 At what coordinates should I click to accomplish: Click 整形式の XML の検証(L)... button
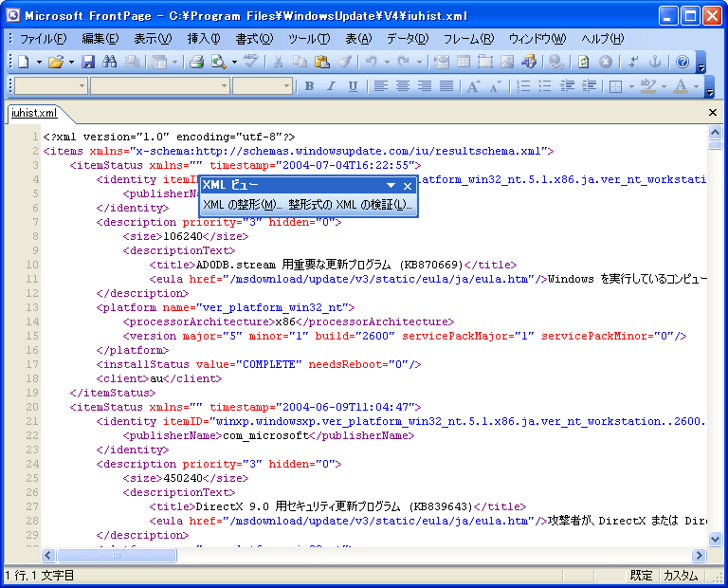(350, 204)
